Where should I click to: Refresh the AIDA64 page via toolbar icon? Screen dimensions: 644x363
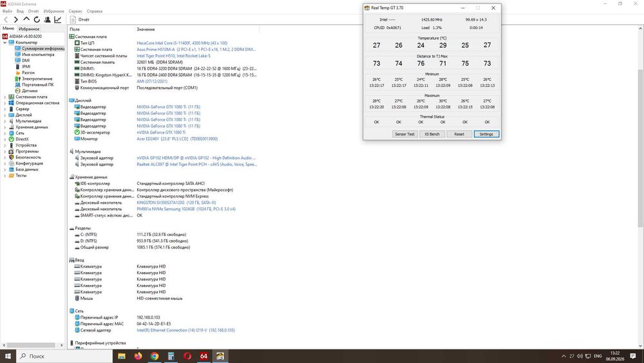click(x=37, y=19)
